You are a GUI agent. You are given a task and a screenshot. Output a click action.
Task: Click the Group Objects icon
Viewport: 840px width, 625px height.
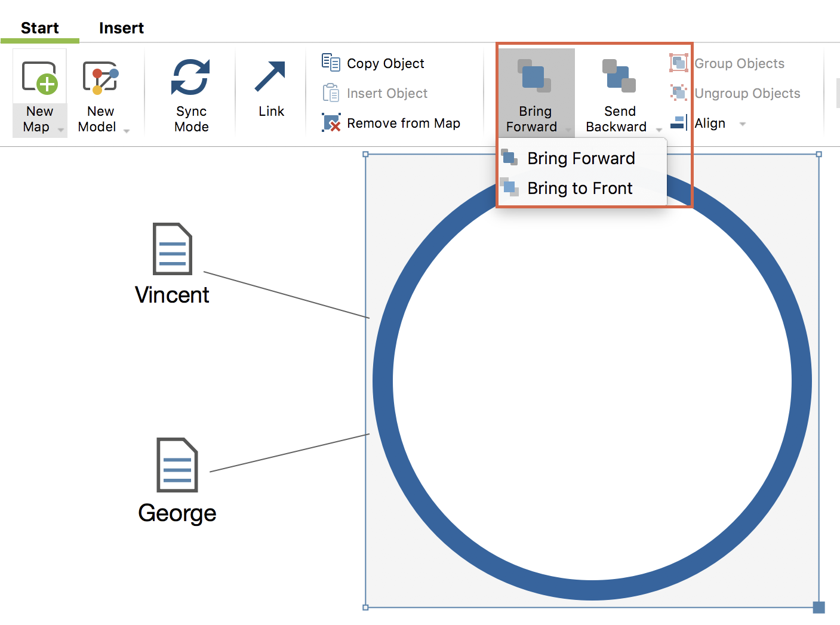(679, 63)
